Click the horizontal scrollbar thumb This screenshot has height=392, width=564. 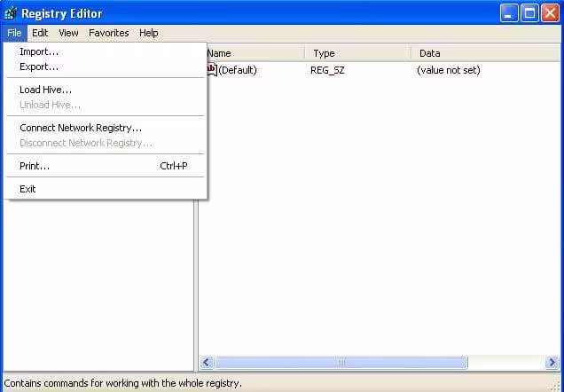[x=341, y=362]
